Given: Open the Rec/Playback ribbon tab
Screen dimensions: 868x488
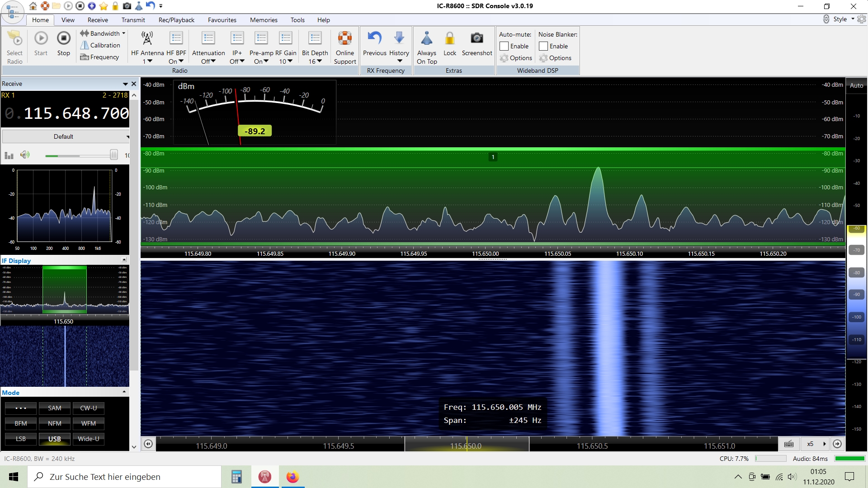Looking at the screenshot, I should click(x=176, y=20).
